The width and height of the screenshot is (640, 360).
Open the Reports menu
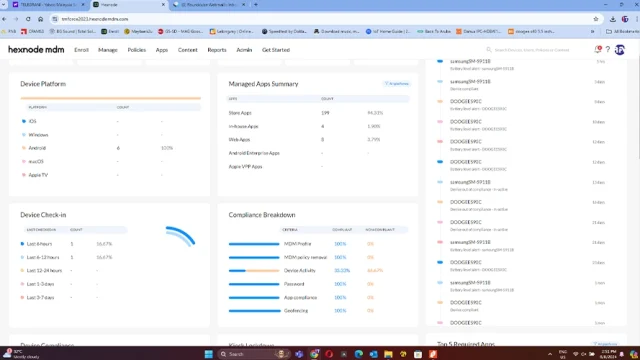217,50
